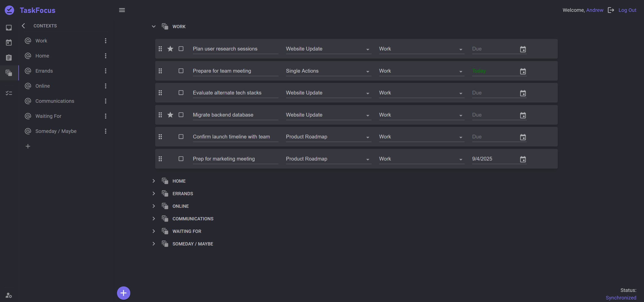Open the checklist icon in left rail
Viewport: 644px width, 302px height.
[x=9, y=93]
